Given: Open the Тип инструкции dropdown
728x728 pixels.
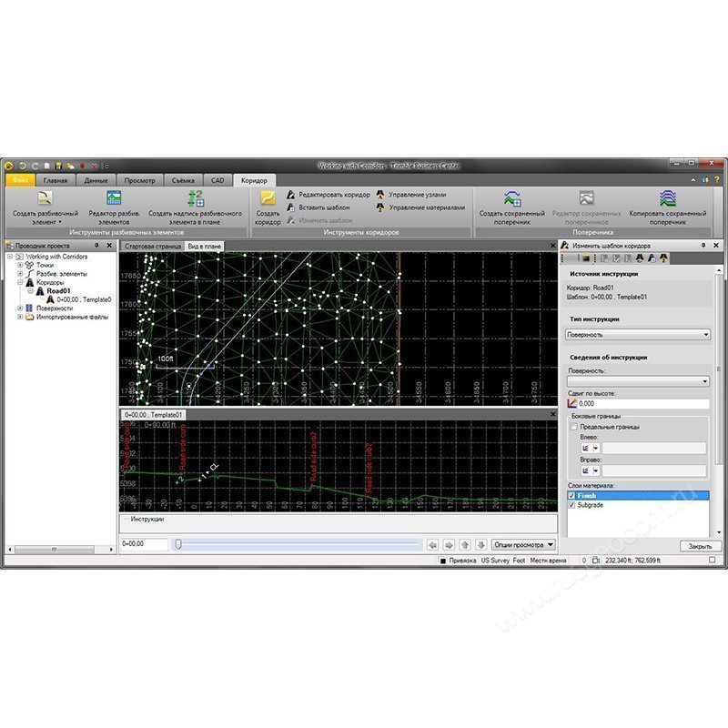Looking at the screenshot, I should [705, 334].
